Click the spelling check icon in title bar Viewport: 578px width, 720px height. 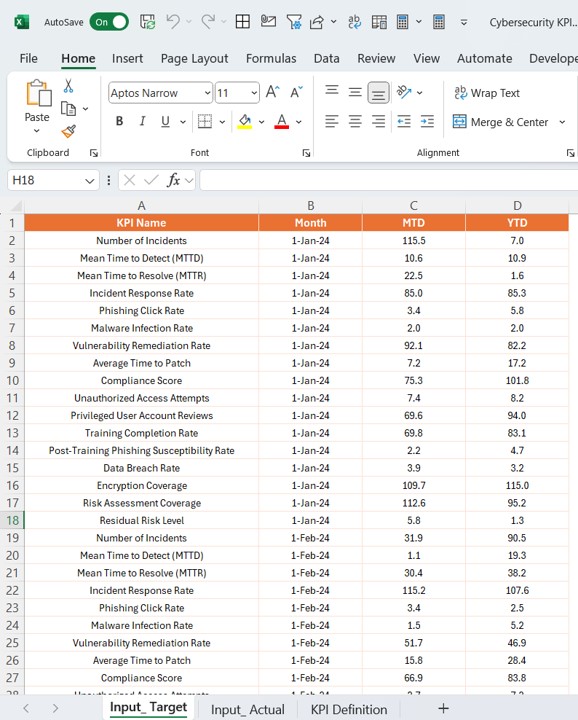[x=354, y=22]
